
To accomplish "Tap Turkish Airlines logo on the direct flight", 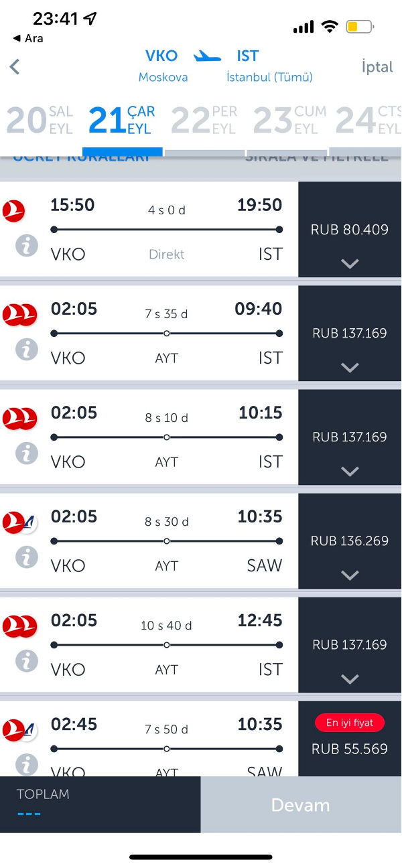I will pyautogui.click(x=13, y=210).
